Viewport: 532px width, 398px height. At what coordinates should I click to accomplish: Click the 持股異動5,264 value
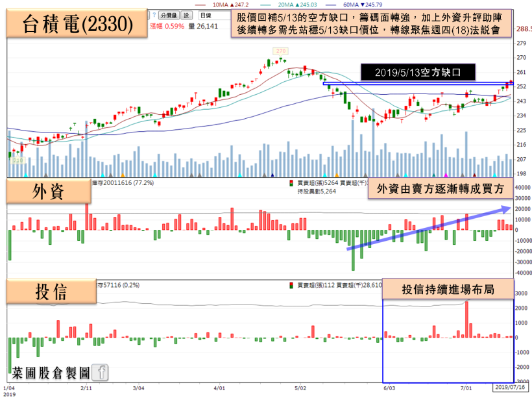pyautogui.click(x=317, y=192)
